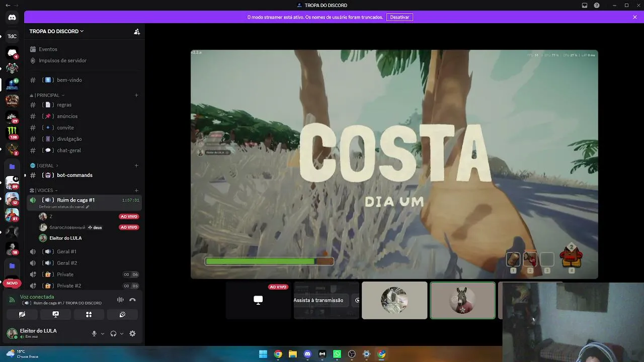644x362 pixels.
Task: Create channel in VOICES category
Action: (136, 191)
